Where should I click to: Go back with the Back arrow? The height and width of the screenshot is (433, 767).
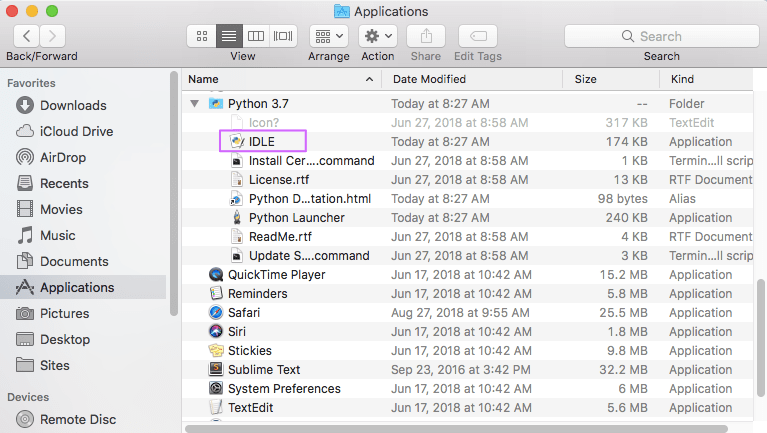pyautogui.click(x=23, y=36)
